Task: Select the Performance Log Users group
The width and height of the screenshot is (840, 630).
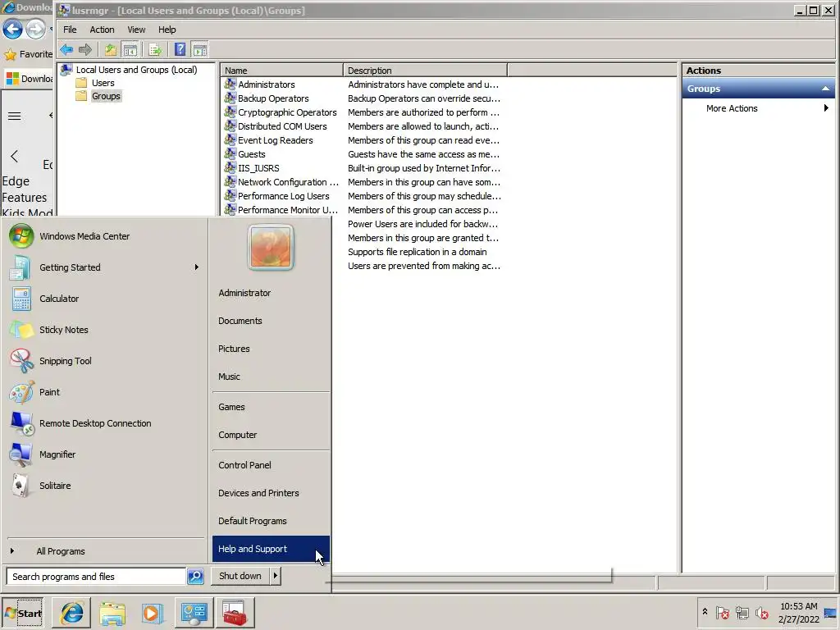Action: coord(283,196)
